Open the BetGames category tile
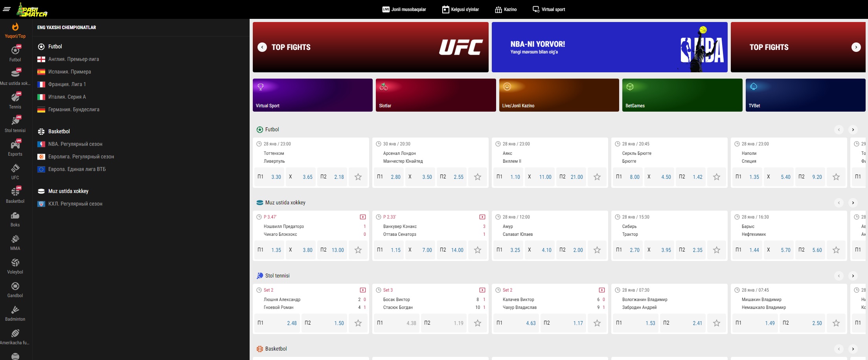The height and width of the screenshot is (360, 868). tap(682, 95)
